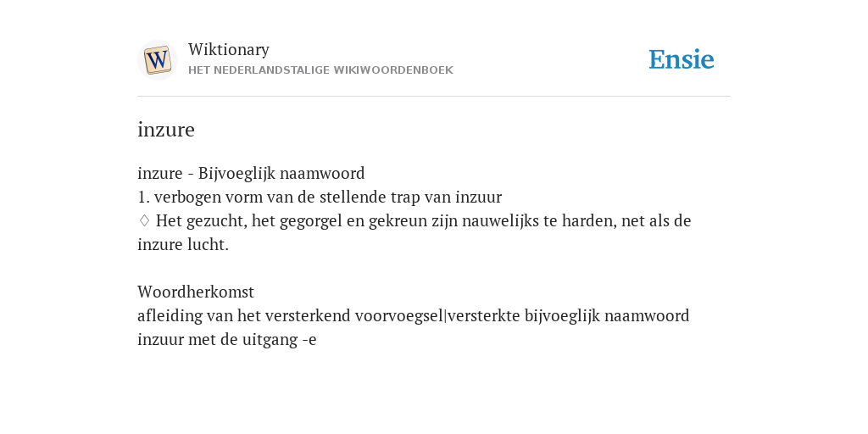Viewport: 868px width, 434px height.
Task: Select the subtitle Het Nederlandstalige Wikiwoordenboek
Action: point(320,70)
